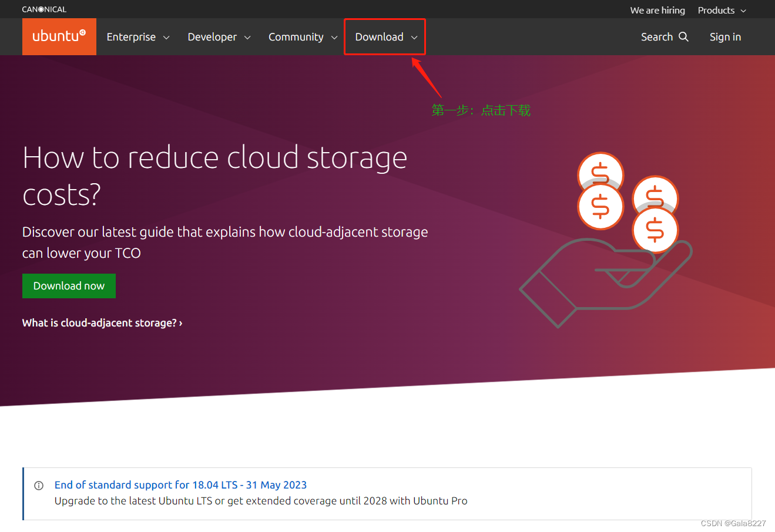Click the info icon beside the 18.04 notice
Image resolution: width=775 pixels, height=532 pixels.
[x=39, y=486]
